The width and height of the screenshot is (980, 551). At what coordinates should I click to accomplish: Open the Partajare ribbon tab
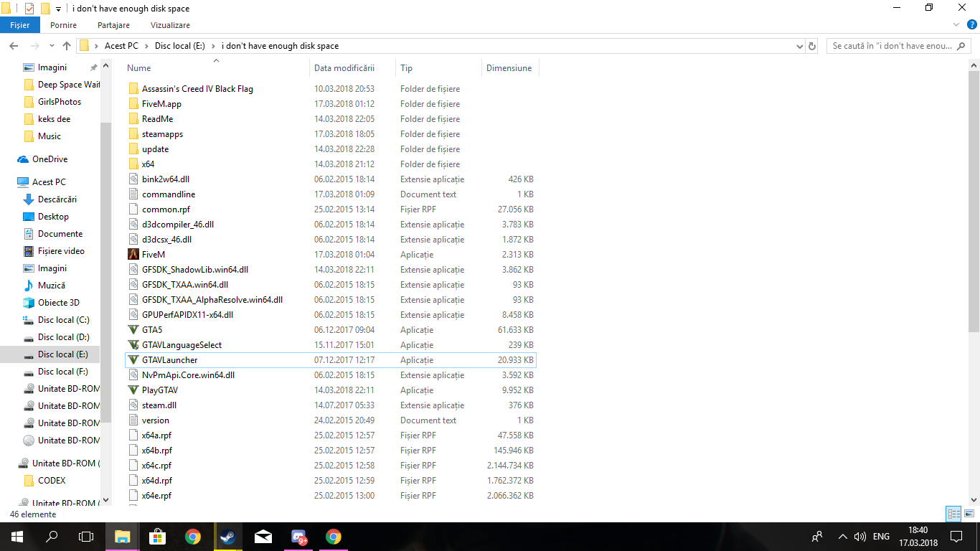point(113,25)
